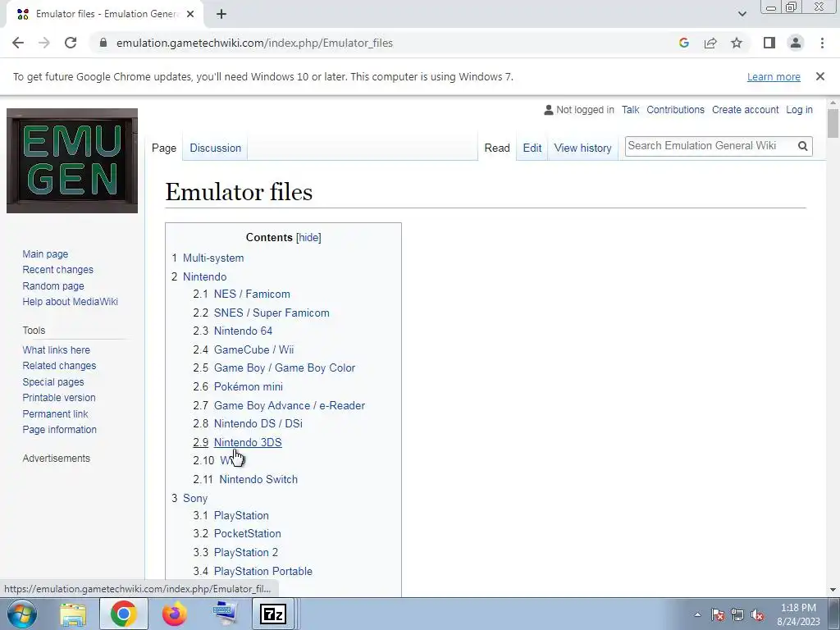Jump to Pokémon mini section
840x630 pixels.
click(x=248, y=387)
